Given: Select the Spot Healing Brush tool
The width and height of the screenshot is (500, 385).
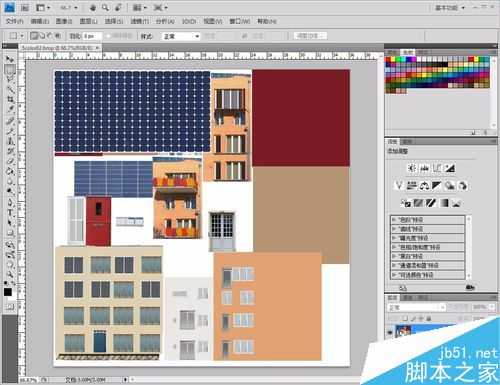Looking at the screenshot, I should click(10, 121).
